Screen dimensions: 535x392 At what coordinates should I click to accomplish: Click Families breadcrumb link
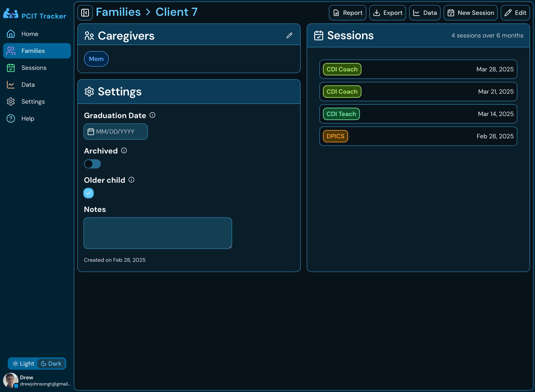tap(118, 12)
